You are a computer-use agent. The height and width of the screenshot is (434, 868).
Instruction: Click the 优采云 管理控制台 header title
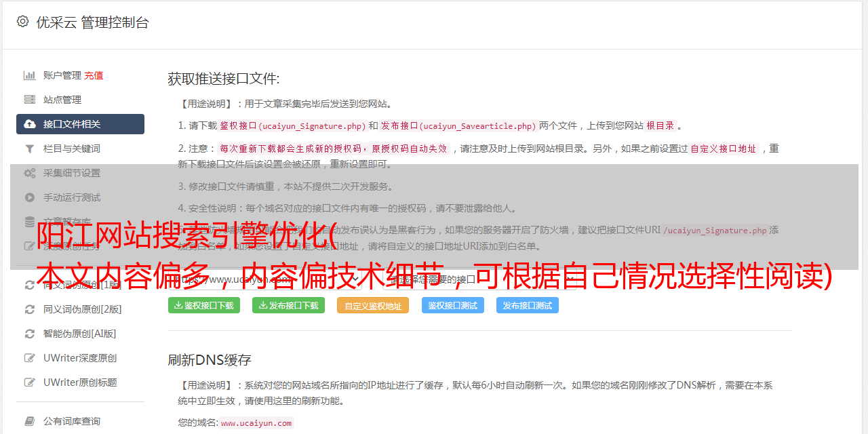pos(92,22)
